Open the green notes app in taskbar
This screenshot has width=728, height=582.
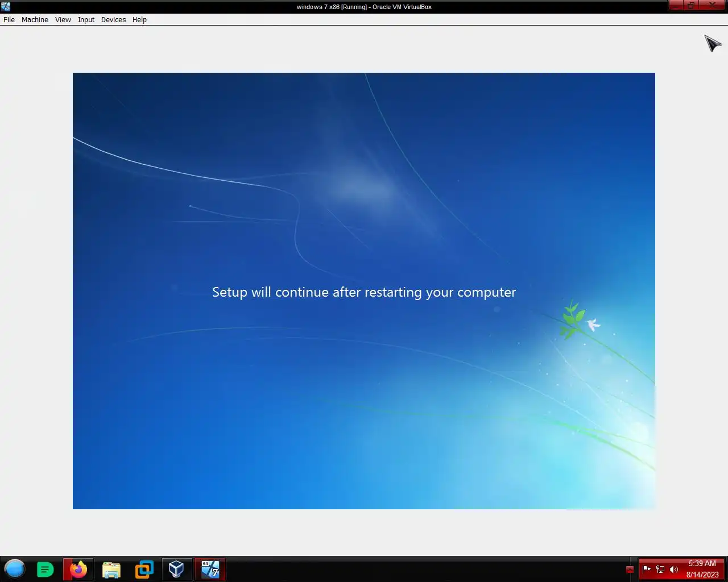(45, 569)
